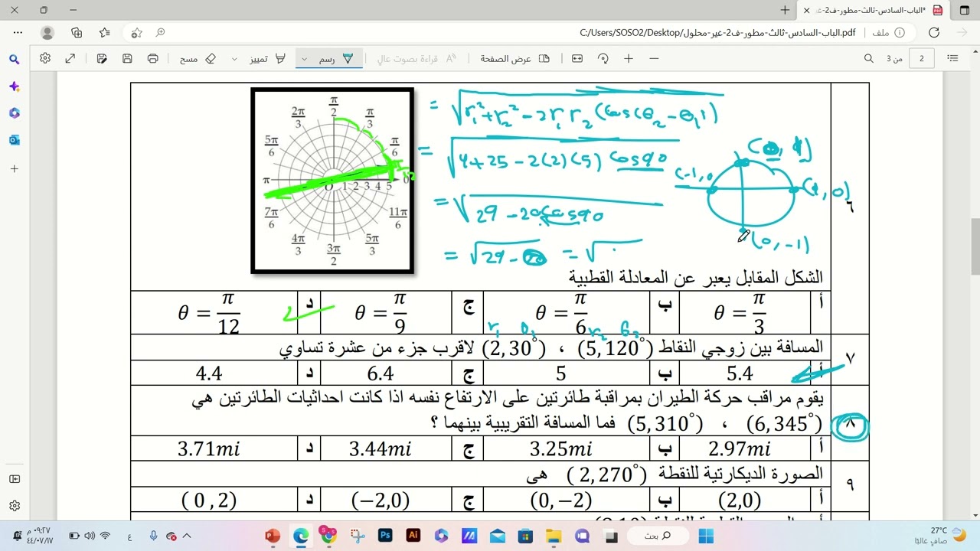980x551 pixels.
Task: Click read aloud (قراءة بصوت عال)
Action: pos(416,58)
